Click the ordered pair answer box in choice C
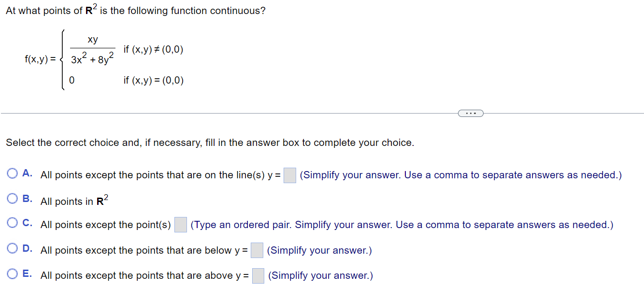The image size is (644, 302). click(x=180, y=225)
